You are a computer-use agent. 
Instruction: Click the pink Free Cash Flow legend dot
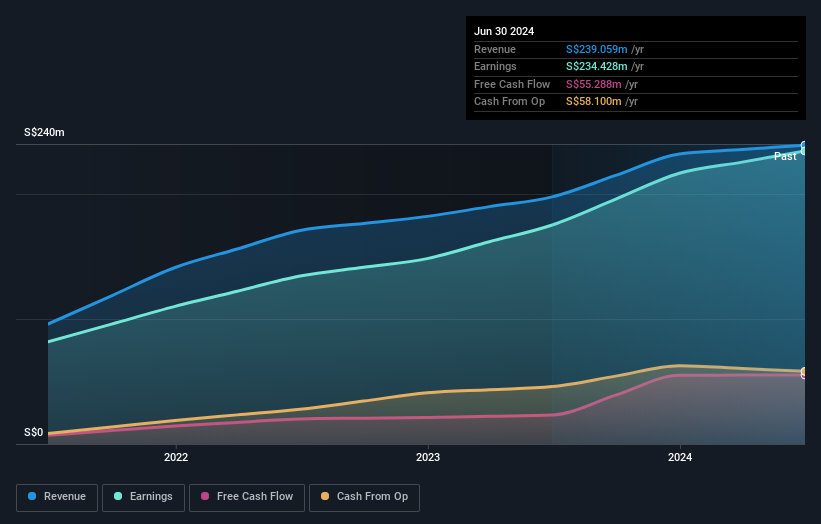coord(205,496)
